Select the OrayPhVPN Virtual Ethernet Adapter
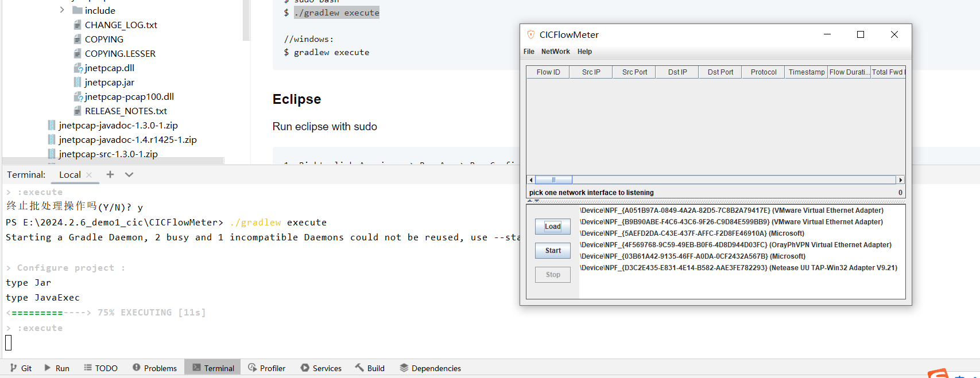 coord(735,245)
